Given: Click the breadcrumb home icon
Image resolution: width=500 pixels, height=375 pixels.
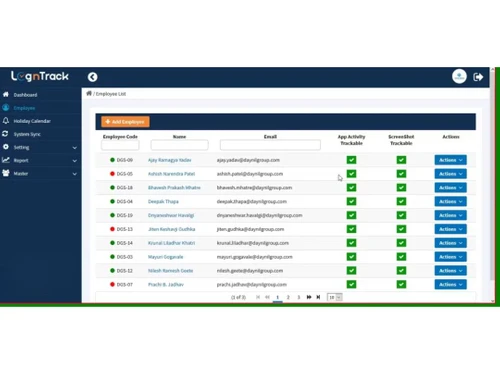Looking at the screenshot, I should [x=89, y=93].
